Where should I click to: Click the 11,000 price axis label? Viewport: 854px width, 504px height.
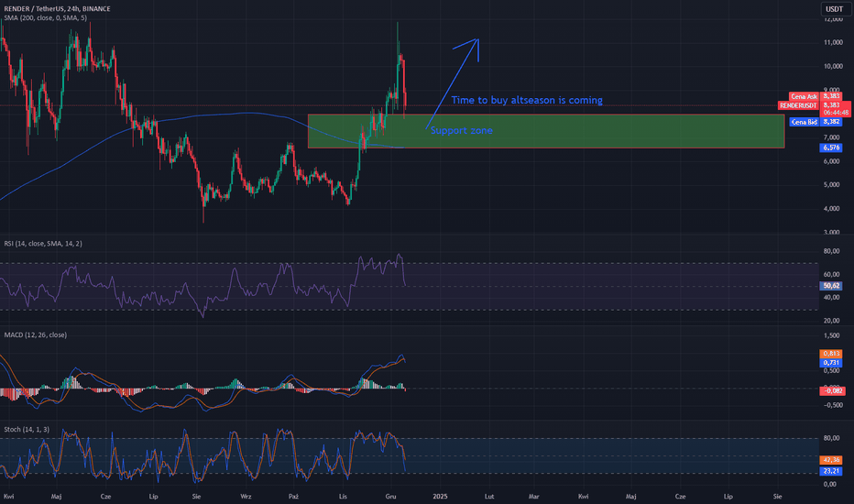833,42
